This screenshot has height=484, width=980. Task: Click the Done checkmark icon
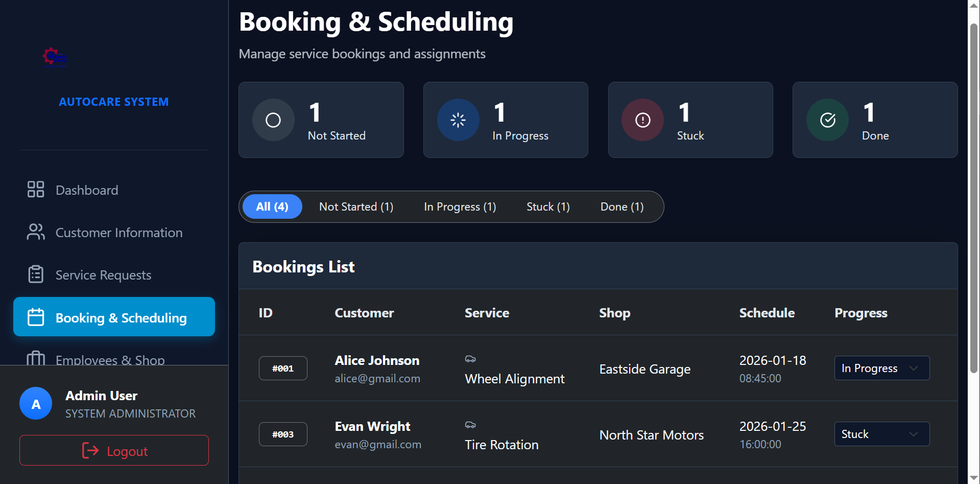coord(827,120)
